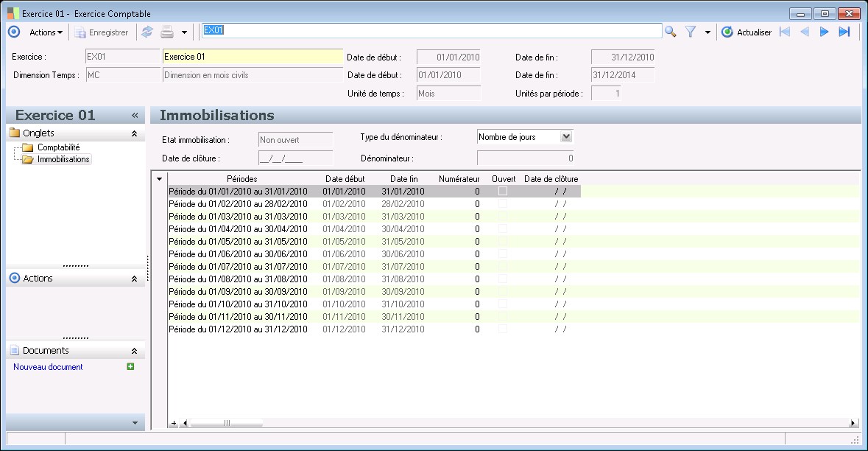
Task: Go to the last record
Action: (x=844, y=32)
